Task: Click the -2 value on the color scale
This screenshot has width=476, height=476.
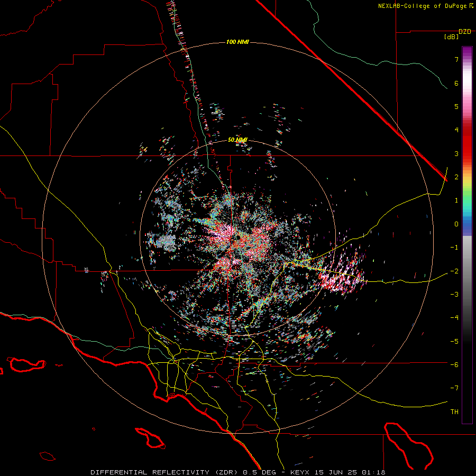Action: pyautogui.click(x=454, y=271)
